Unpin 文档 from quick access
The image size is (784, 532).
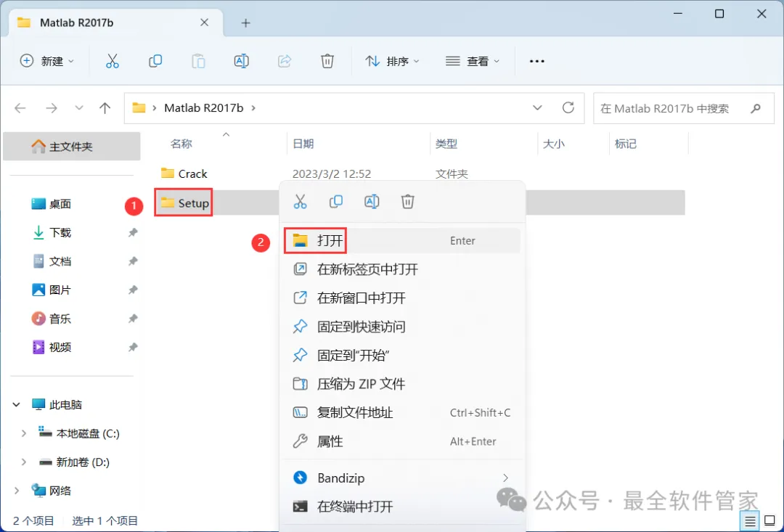(133, 261)
